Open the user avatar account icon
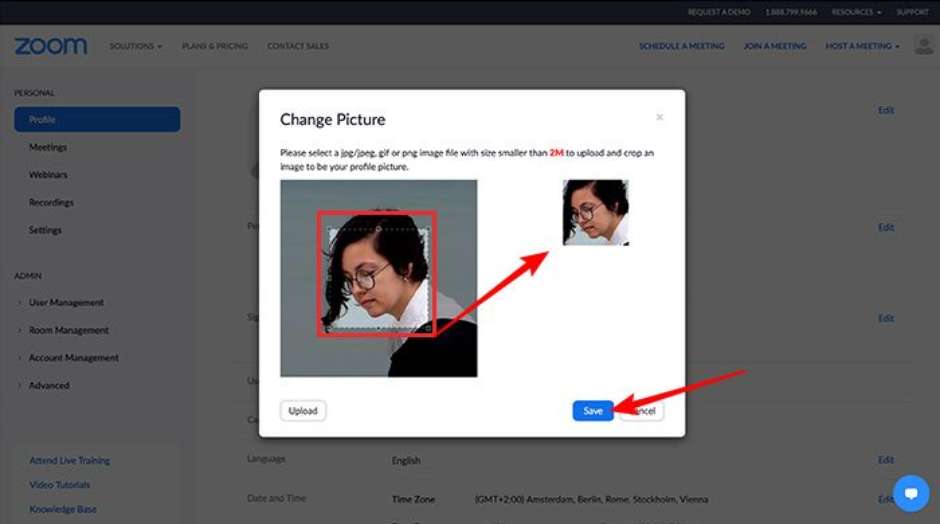The image size is (940, 524). point(923,46)
